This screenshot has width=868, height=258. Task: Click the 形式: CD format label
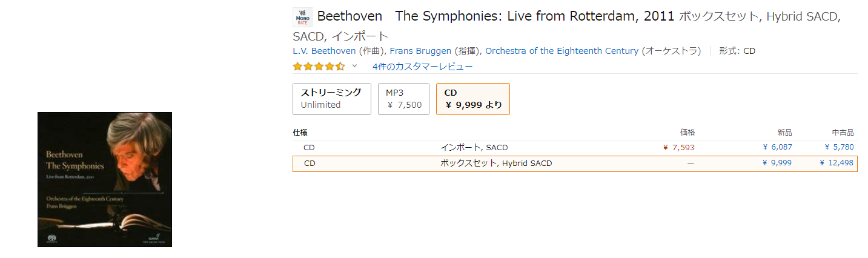pos(737,51)
